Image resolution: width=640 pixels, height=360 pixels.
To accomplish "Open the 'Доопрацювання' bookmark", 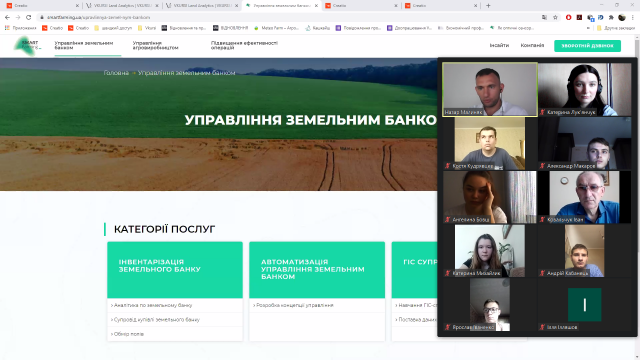I will coord(409,28).
